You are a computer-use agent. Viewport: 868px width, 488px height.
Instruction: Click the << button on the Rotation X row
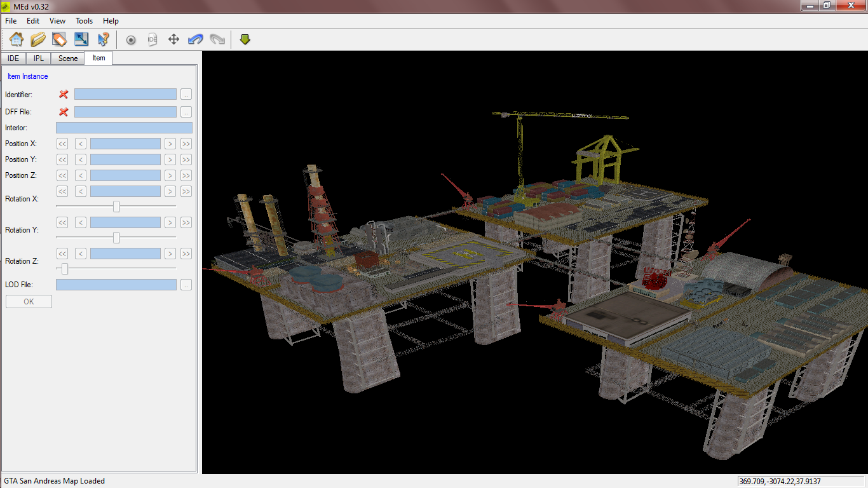pos(62,191)
